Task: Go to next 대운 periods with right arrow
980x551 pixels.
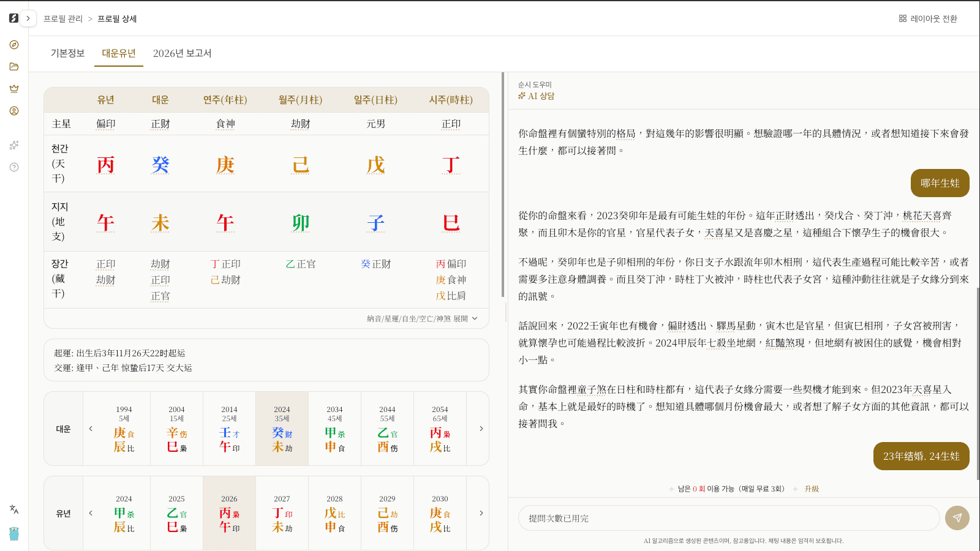Action: click(x=481, y=429)
